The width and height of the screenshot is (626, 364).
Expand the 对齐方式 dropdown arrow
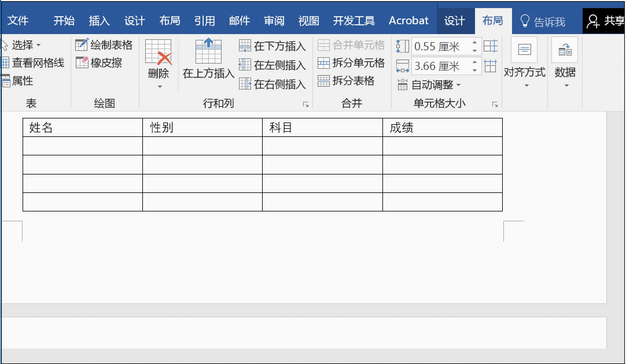tap(526, 86)
